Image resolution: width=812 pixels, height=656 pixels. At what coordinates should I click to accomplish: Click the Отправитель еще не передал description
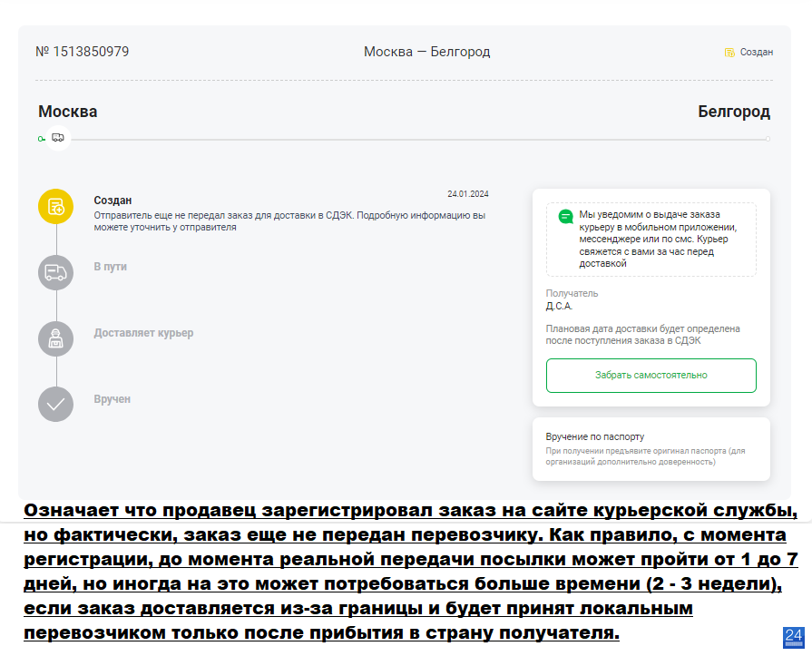tap(289, 221)
